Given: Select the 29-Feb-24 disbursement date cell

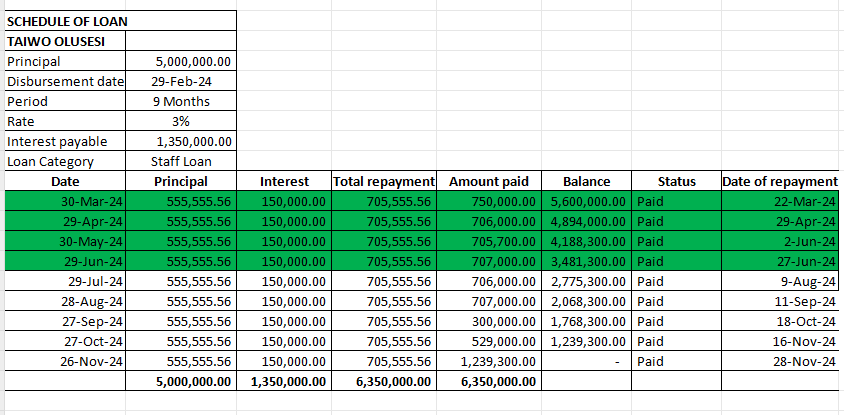Looking at the screenshot, I should tap(180, 81).
